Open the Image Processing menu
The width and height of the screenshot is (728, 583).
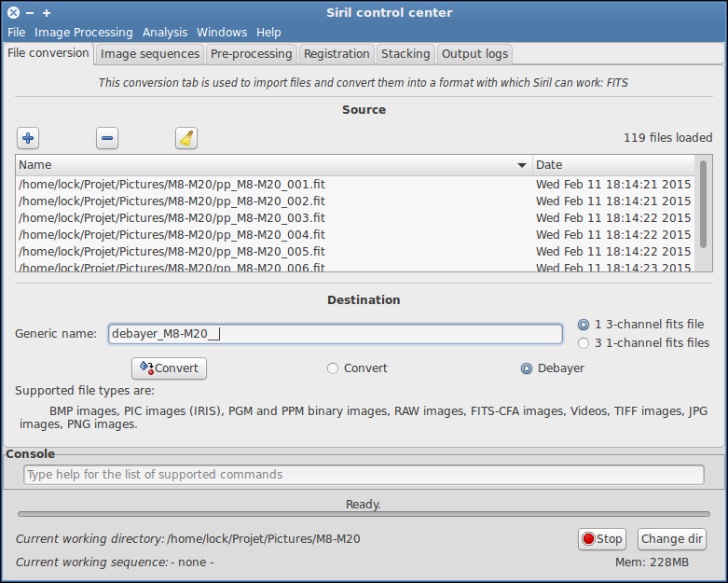84,33
